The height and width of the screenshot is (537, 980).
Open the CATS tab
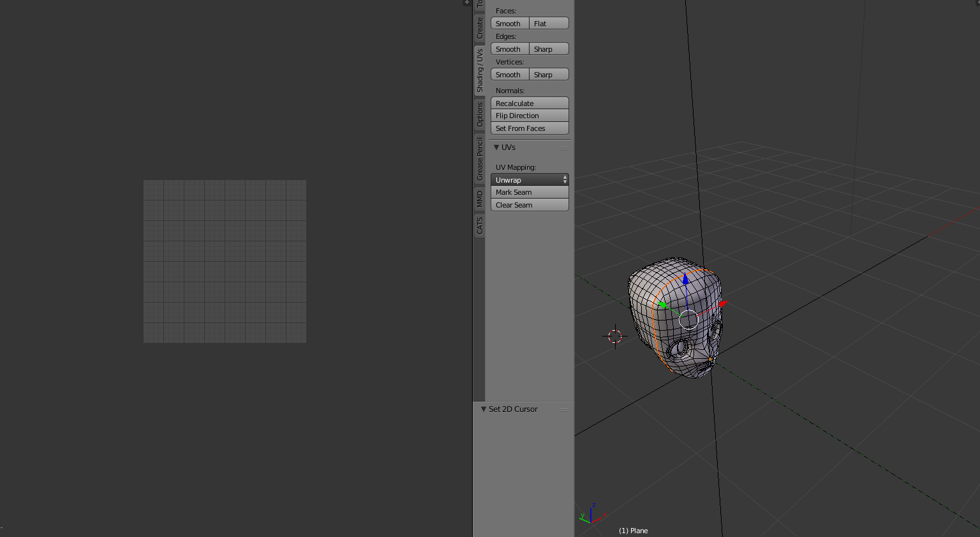point(479,225)
